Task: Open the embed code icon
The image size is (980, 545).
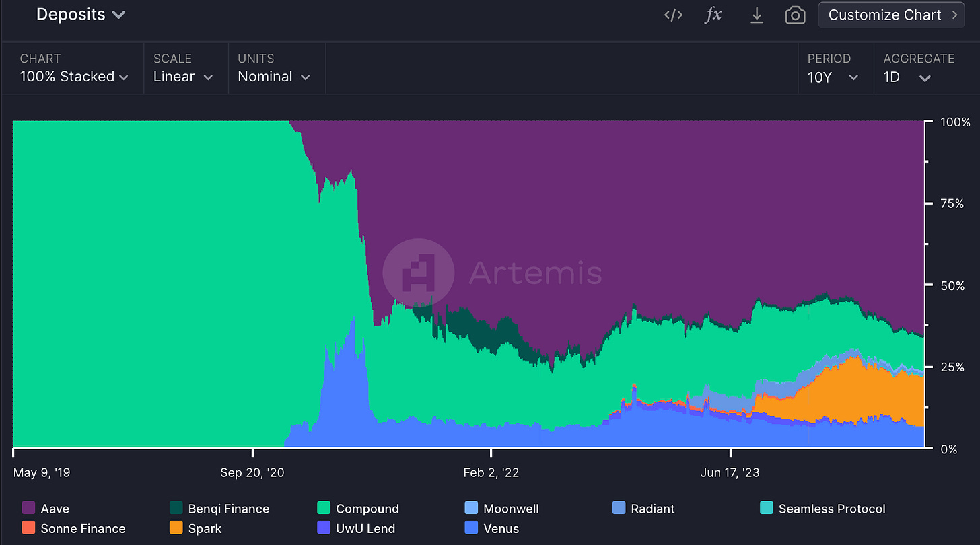Action: tap(674, 15)
